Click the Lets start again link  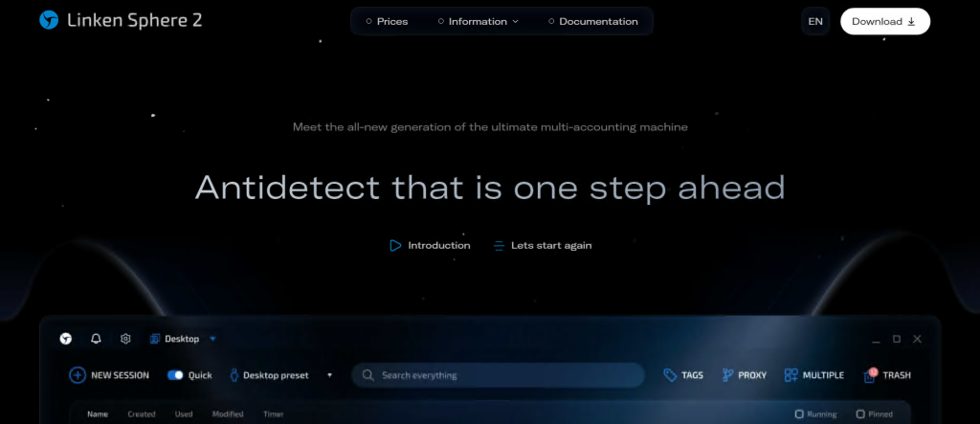543,246
